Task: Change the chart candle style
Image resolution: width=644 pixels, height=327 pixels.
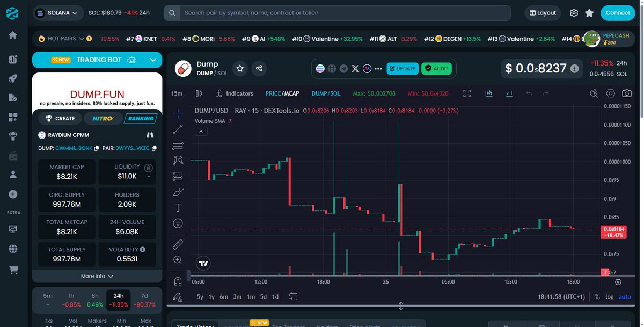Action: coord(199,93)
